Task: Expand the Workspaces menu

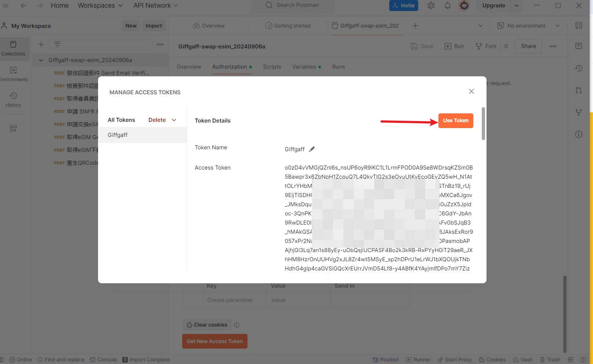Action: [100, 6]
